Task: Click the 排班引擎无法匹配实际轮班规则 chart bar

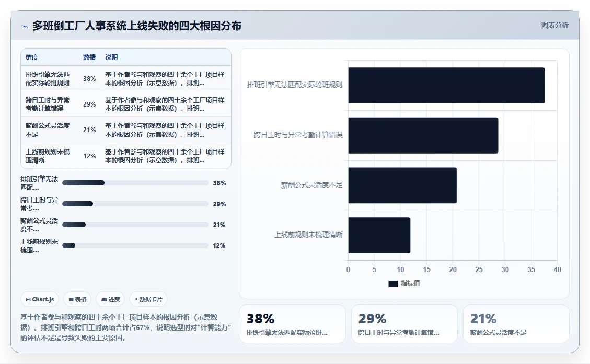Action: [x=446, y=85]
